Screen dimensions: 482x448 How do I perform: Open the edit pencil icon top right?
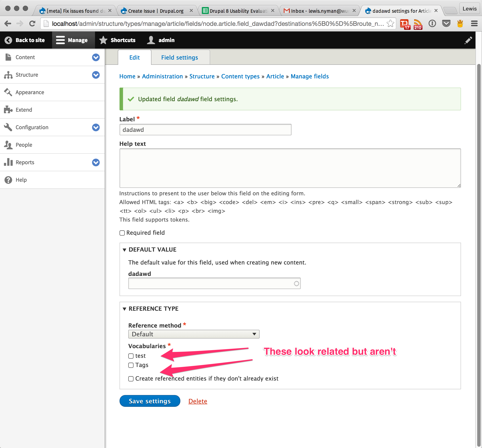pos(468,40)
